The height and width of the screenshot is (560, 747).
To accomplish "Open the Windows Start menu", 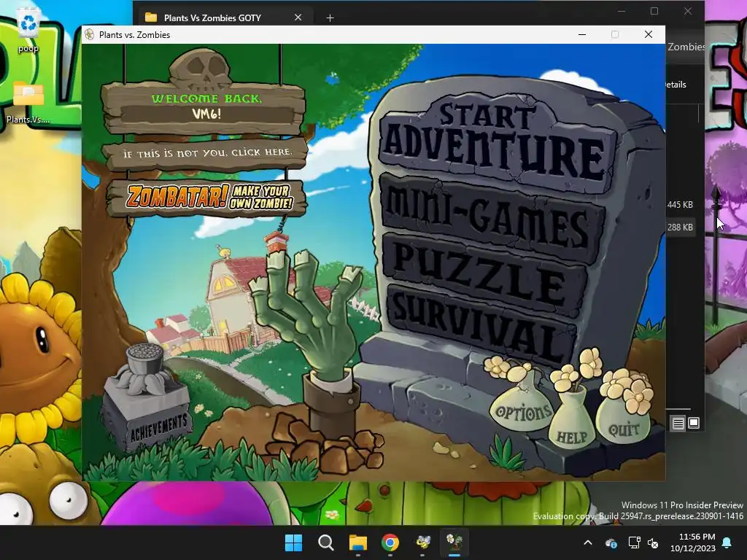I will point(293,542).
